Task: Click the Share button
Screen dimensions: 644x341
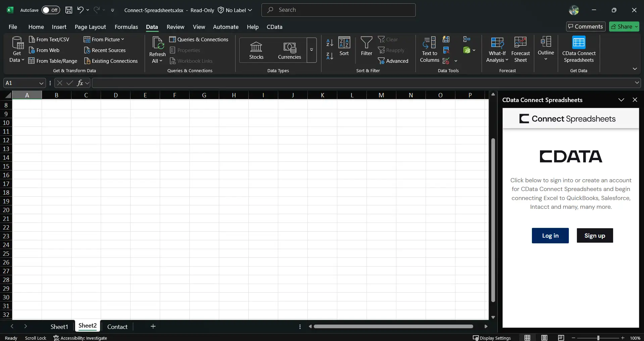Action: [x=624, y=27]
